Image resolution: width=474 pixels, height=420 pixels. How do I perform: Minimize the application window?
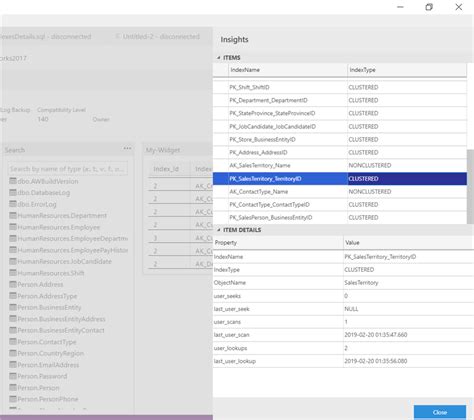pos(400,7)
